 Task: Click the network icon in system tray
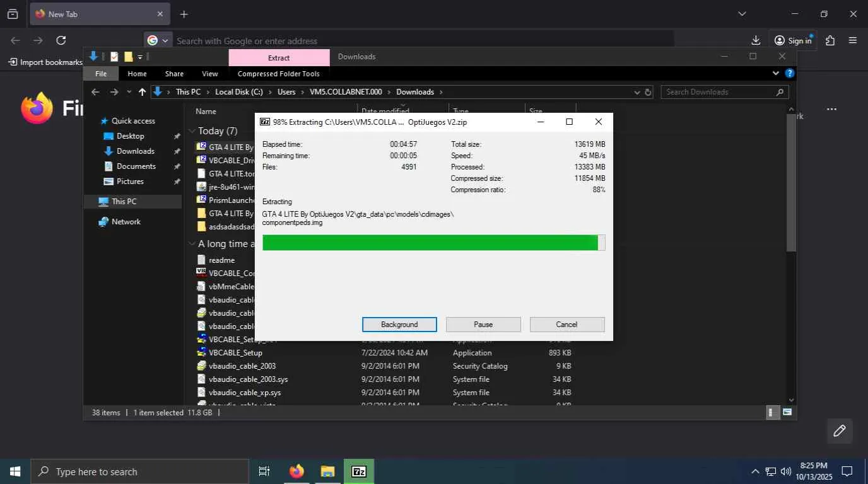coord(770,471)
